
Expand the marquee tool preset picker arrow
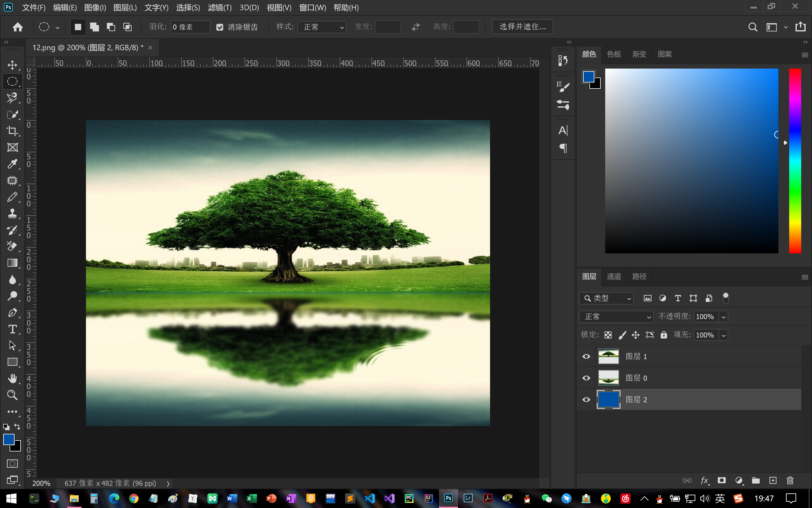[57, 28]
